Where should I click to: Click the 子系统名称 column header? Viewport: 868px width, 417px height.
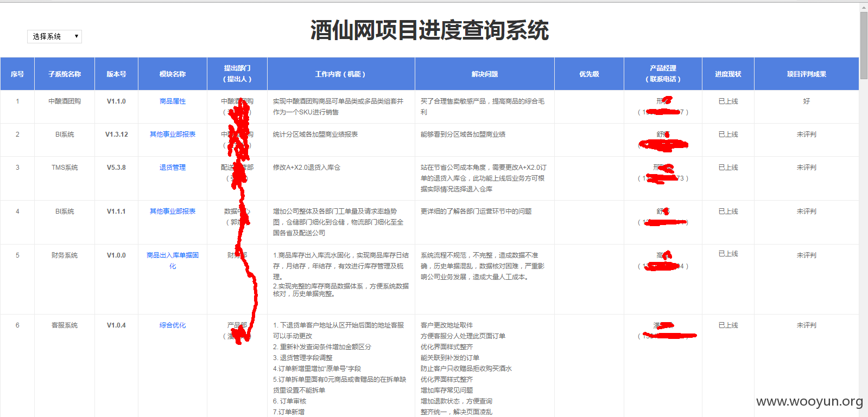point(65,74)
